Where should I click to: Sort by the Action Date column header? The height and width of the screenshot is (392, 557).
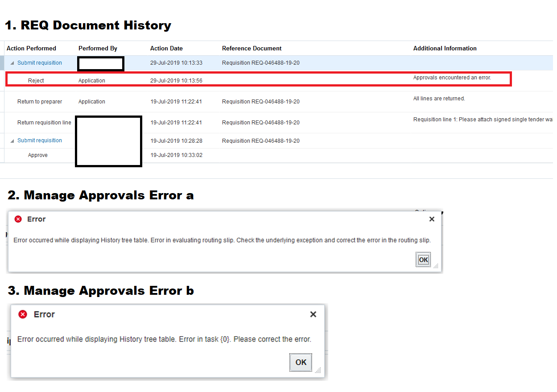tap(166, 48)
